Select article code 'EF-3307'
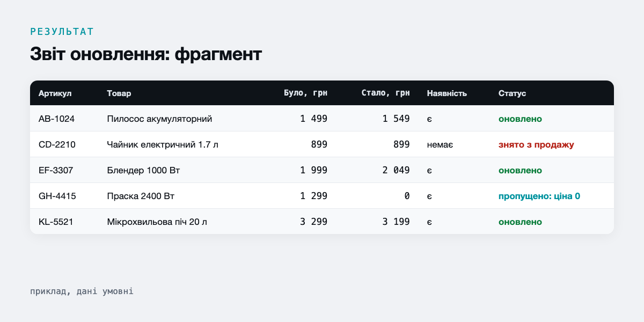Viewport: 644px width, 322px height. tap(56, 170)
